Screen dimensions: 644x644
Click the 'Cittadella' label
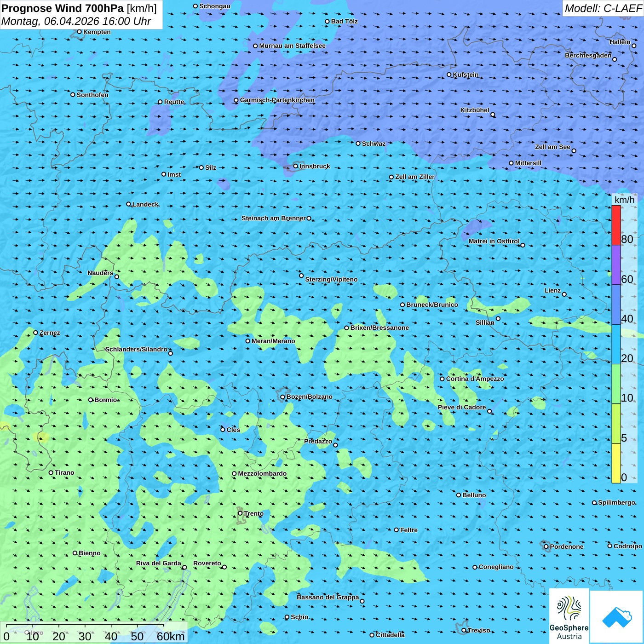click(x=390, y=635)
